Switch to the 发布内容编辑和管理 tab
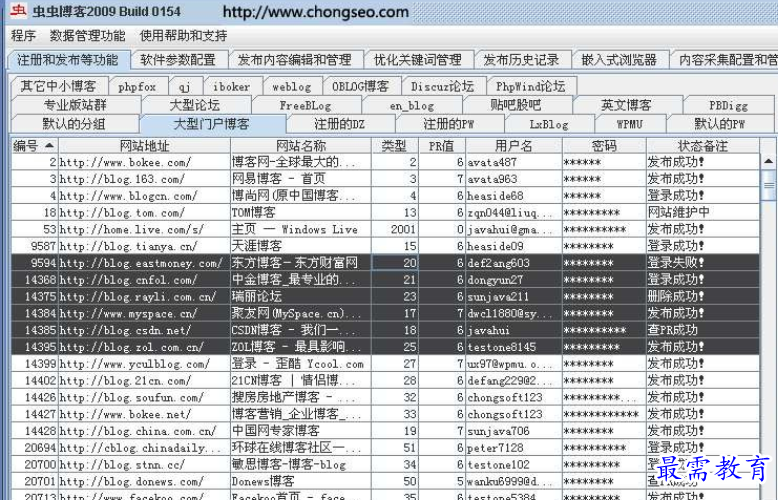The width and height of the screenshot is (778, 500). [295, 60]
